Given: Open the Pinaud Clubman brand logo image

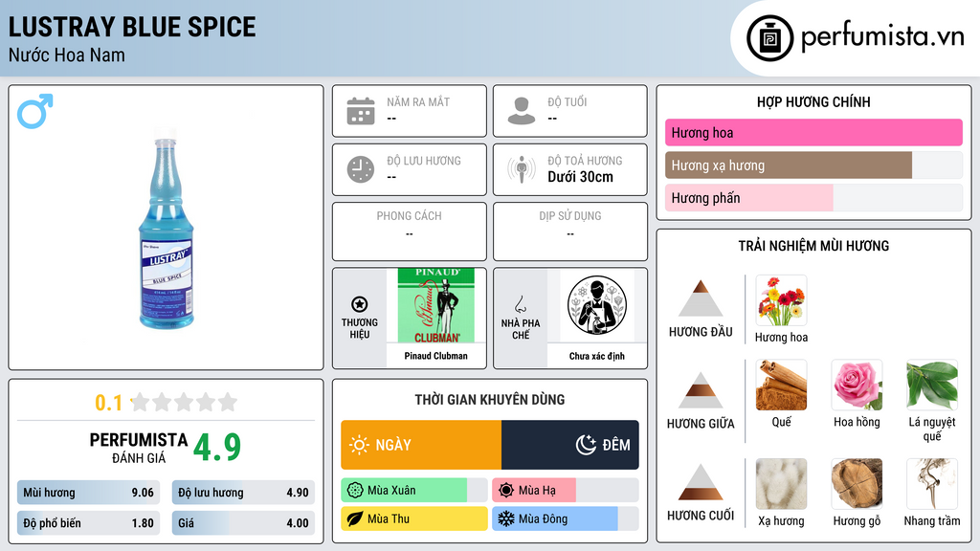Looking at the screenshot, I should [x=436, y=305].
